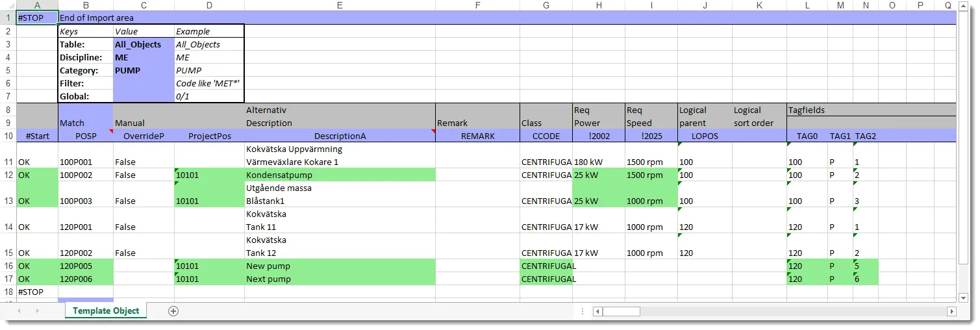
Task: Select the All_Objects value cell
Action: click(144, 45)
